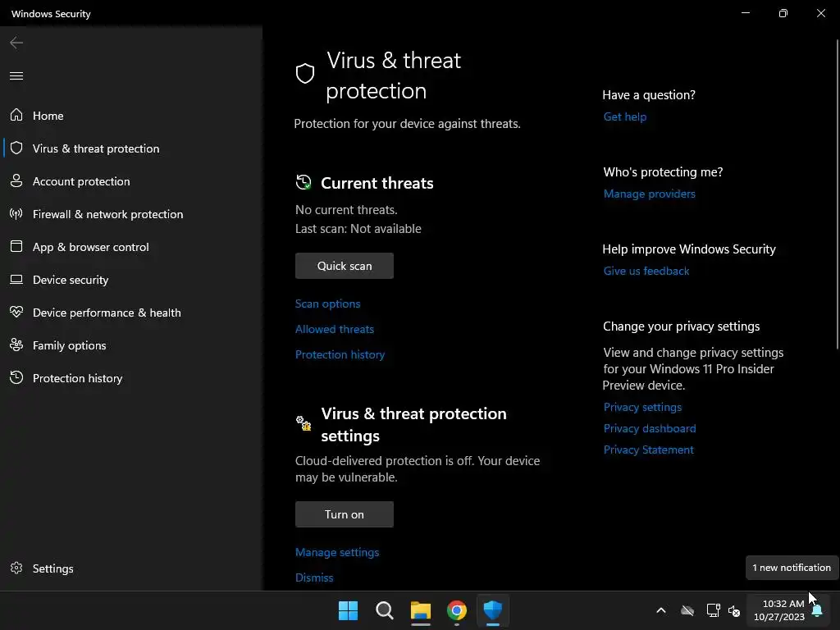The height and width of the screenshot is (630, 840).
Task: Open Manage providers link
Action: 650,194
